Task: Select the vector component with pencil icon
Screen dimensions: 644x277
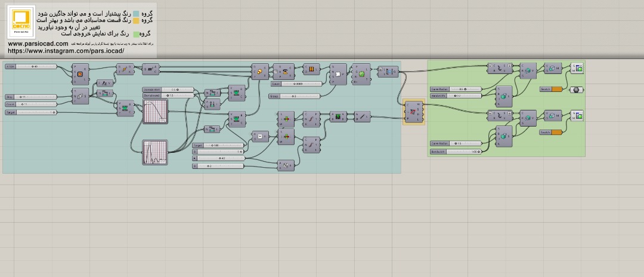Action: (104, 83)
